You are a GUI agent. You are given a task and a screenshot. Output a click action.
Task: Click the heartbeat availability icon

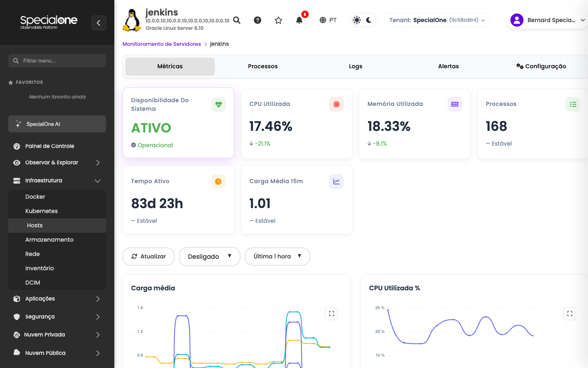point(218,105)
